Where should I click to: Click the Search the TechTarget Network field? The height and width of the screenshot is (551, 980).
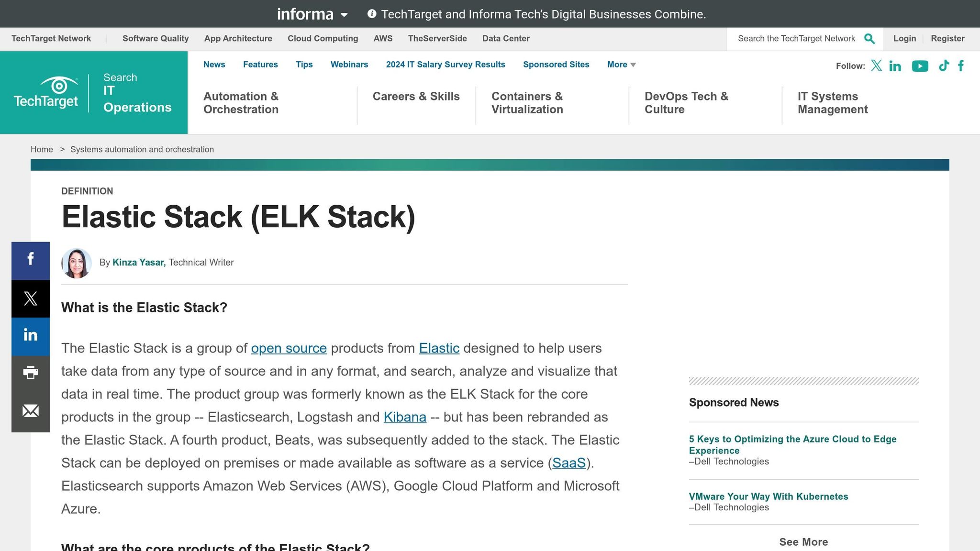click(797, 38)
